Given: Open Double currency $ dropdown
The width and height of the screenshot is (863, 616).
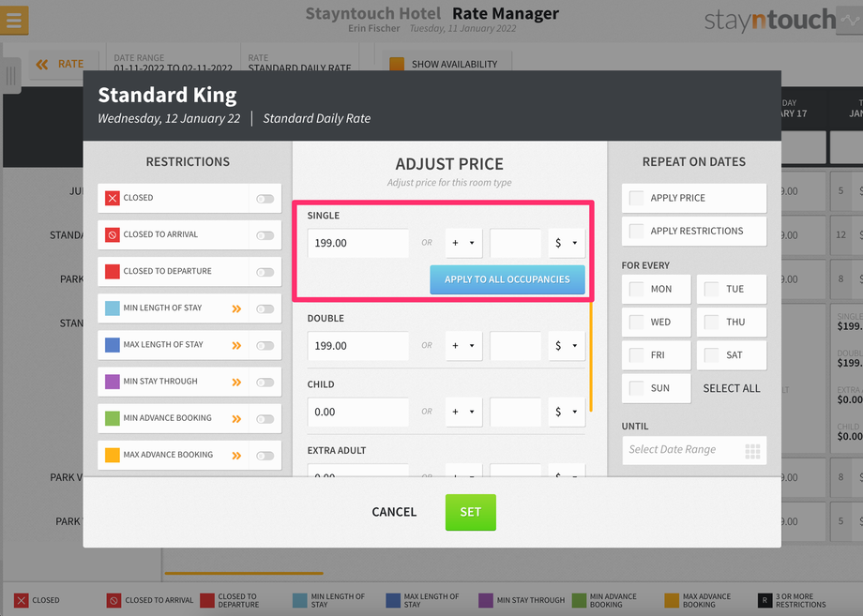Looking at the screenshot, I should (567, 346).
